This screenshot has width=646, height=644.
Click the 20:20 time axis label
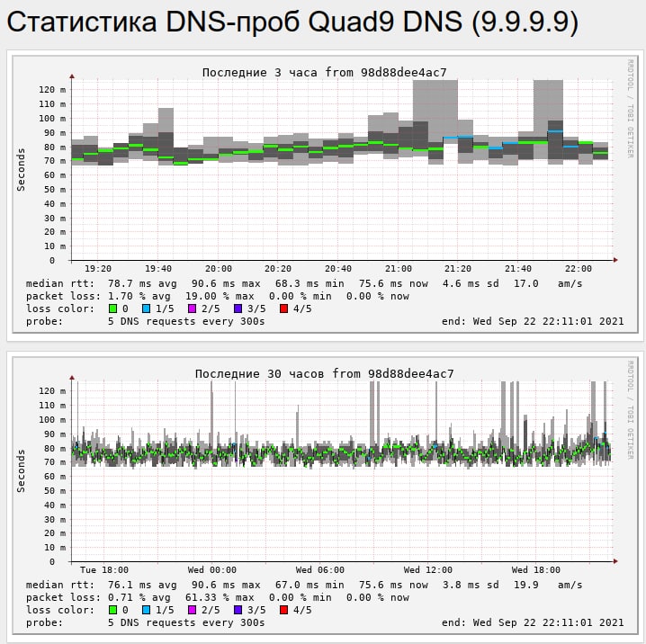278,269
